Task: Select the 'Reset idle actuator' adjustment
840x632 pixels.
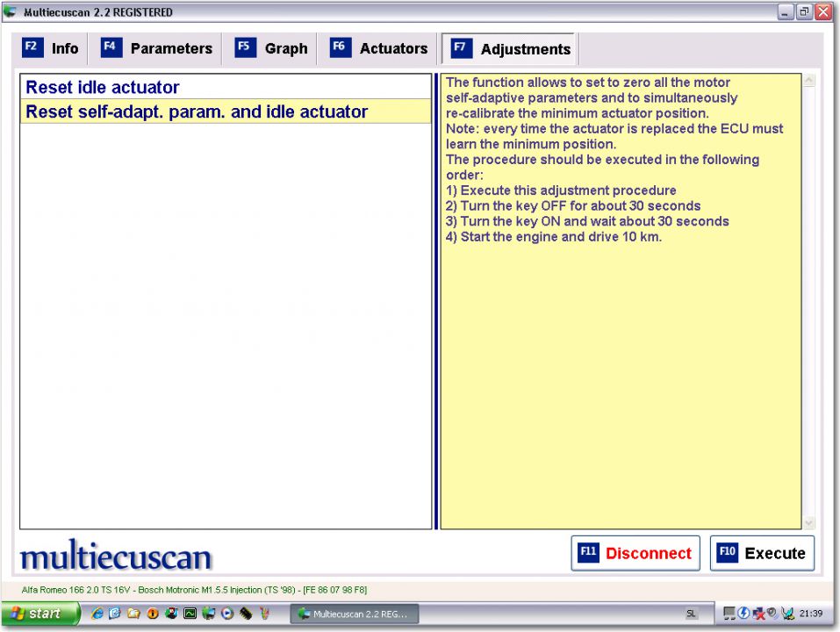Action: (226, 87)
